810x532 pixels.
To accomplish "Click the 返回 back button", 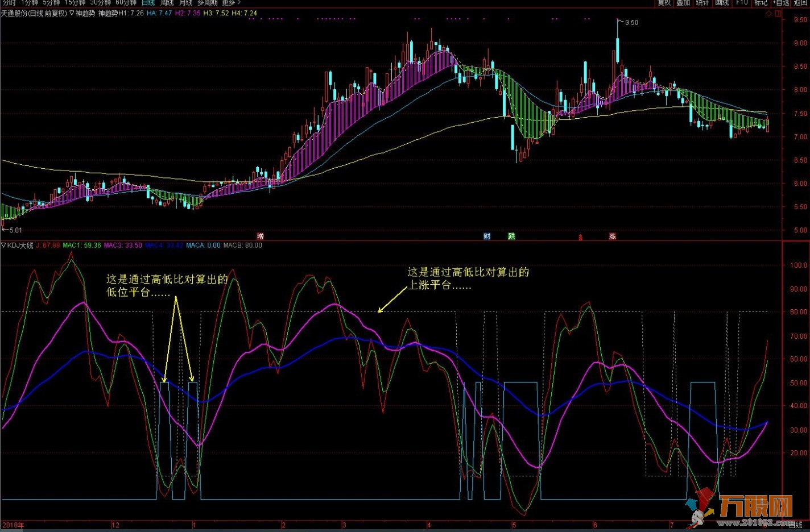I will 801,3.
